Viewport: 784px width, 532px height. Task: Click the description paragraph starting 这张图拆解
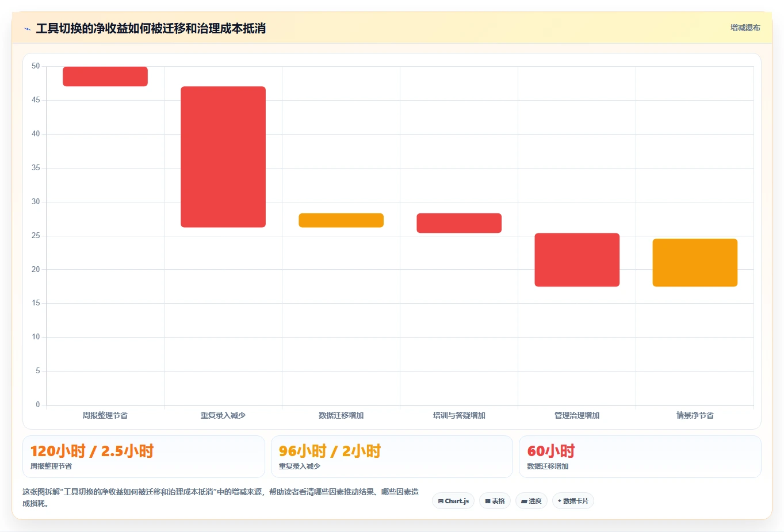tap(221, 497)
